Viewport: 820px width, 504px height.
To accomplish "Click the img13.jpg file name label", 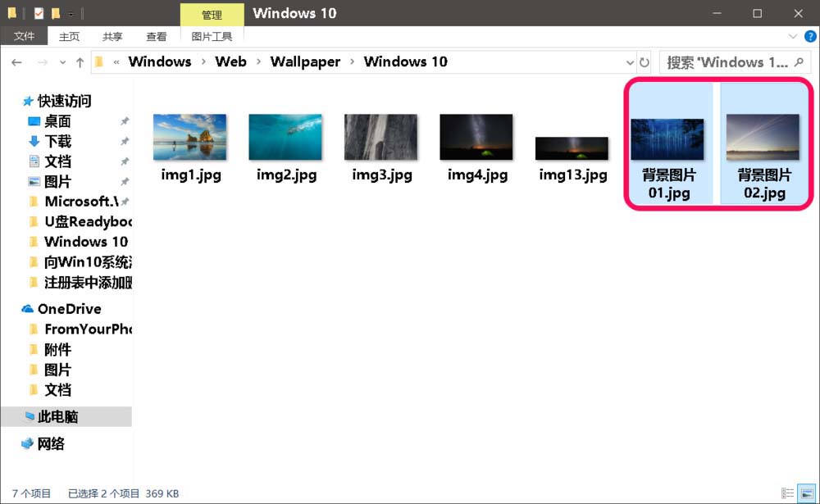I will point(573,175).
